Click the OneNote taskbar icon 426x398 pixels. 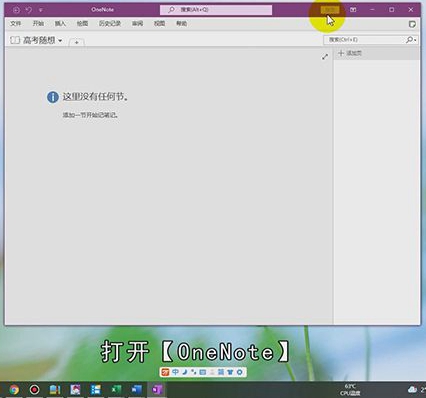pos(157,389)
